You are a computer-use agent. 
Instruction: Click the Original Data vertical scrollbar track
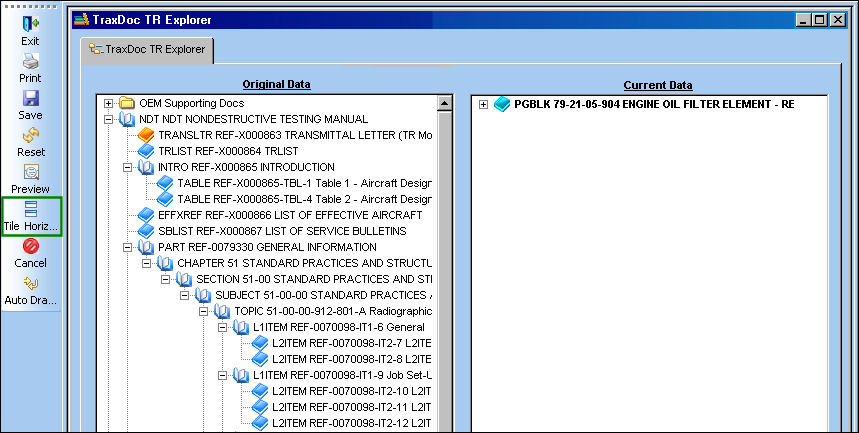(444, 274)
